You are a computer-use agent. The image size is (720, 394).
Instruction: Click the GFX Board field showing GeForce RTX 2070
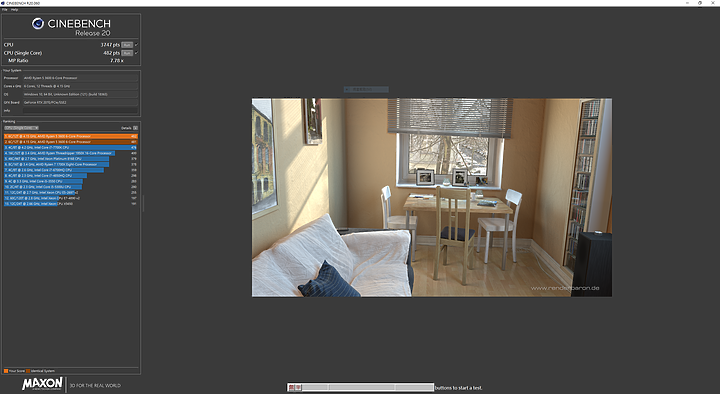(80, 102)
